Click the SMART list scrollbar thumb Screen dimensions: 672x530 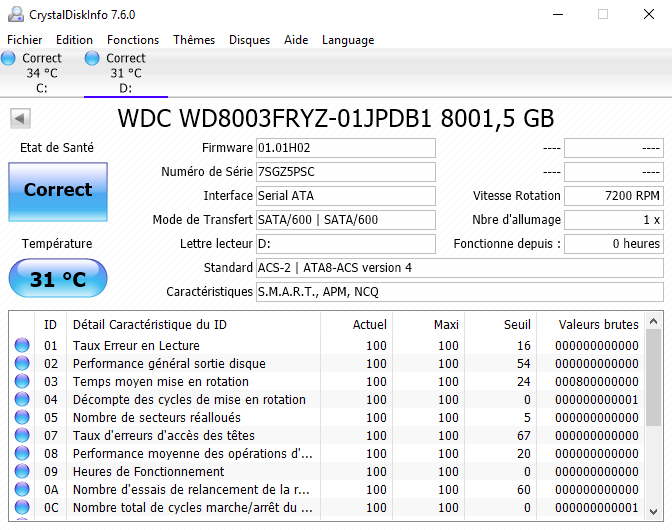pyautogui.click(x=654, y=377)
